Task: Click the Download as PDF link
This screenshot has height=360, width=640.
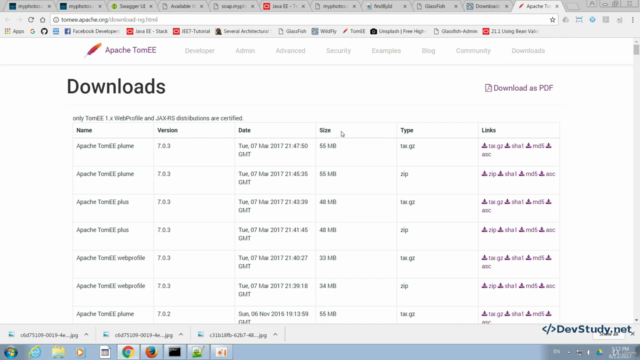Action: [x=519, y=88]
